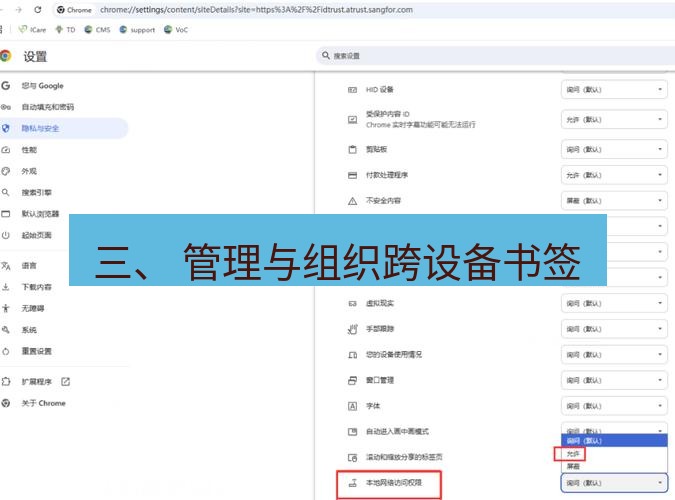The height and width of the screenshot is (500, 675).
Task: Open the 您的设备使用情况 permission dropdown
Action: pyautogui.click(x=614, y=355)
